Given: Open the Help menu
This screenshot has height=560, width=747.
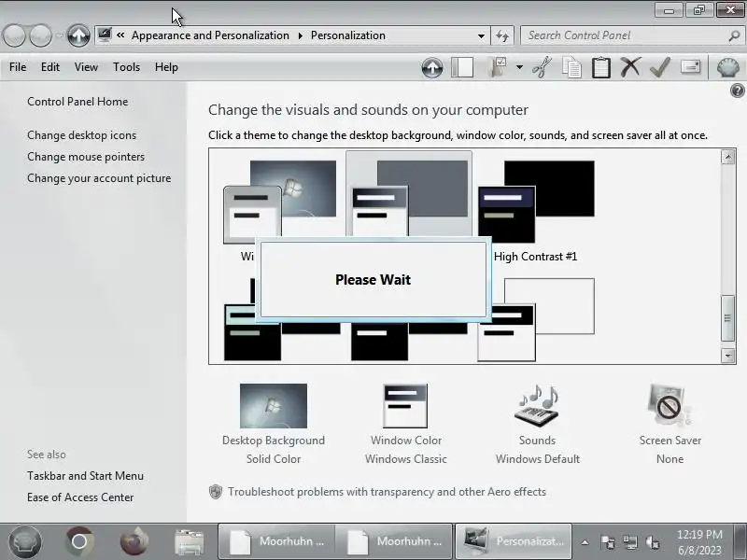Looking at the screenshot, I should tap(166, 67).
